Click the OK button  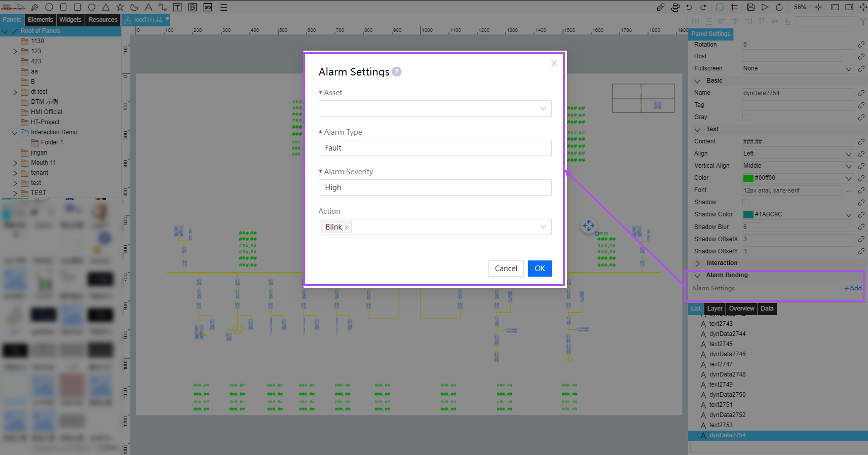540,268
